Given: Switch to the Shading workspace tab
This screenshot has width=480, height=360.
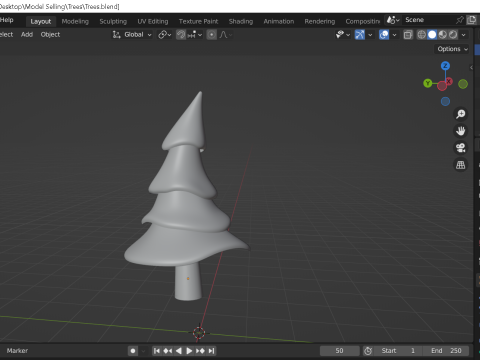Looking at the screenshot, I should pyautogui.click(x=241, y=21).
